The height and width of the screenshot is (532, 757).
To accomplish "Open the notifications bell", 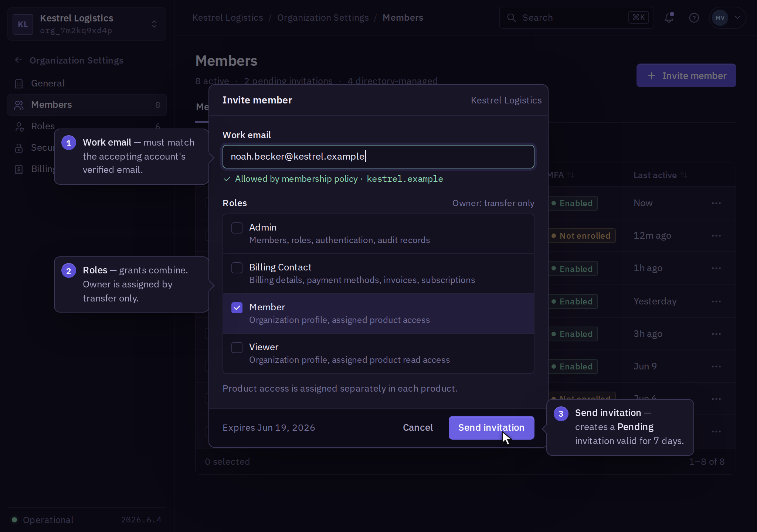I will pos(669,17).
